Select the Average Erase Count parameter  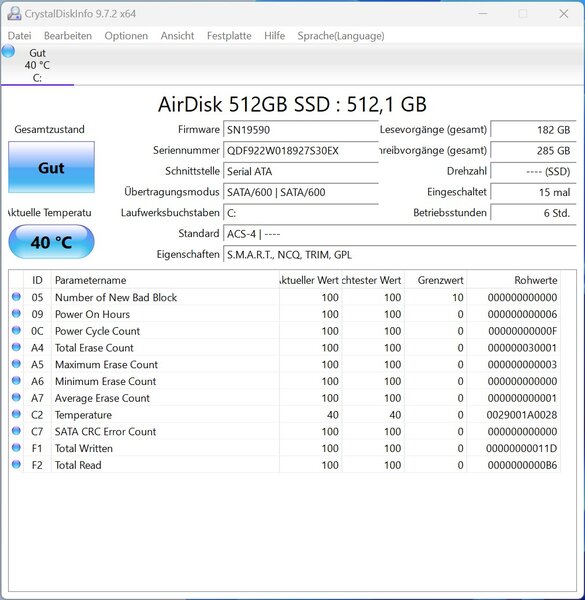click(102, 398)
